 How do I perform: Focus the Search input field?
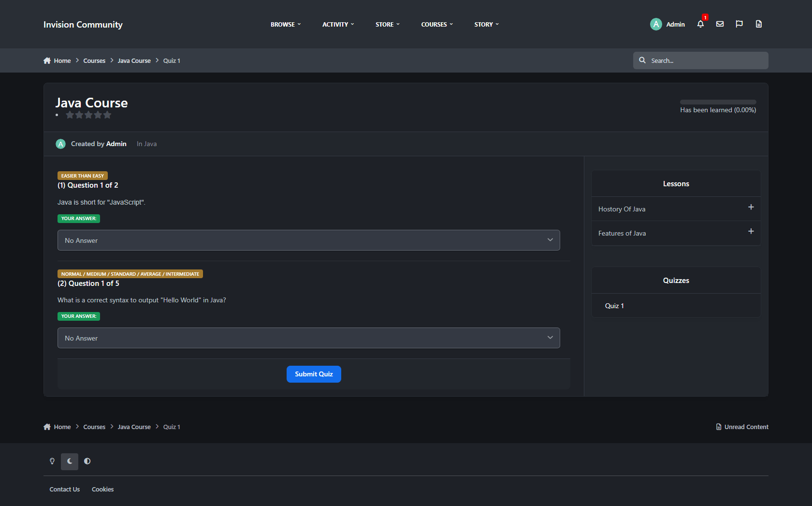click(701, 60)
